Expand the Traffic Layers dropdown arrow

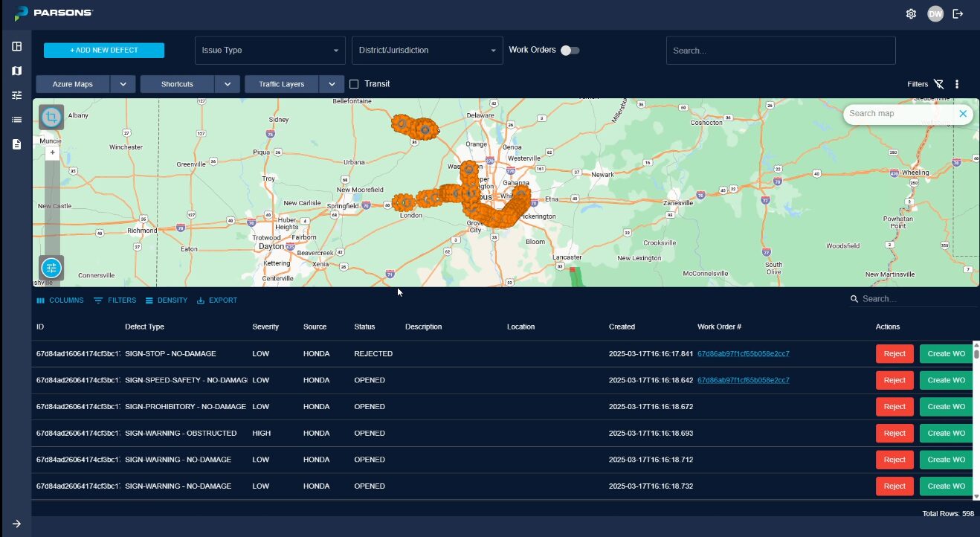tap(332, 84)
